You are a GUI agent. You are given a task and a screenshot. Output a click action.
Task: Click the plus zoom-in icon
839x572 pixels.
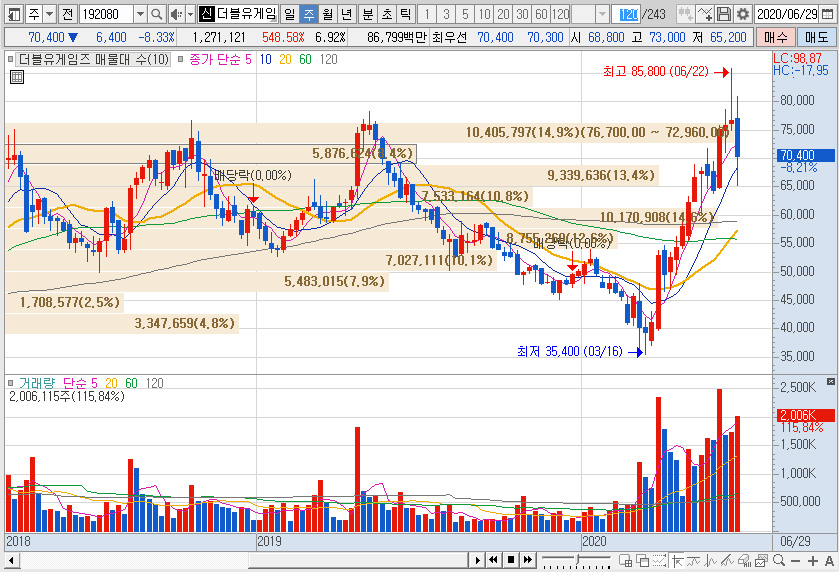coord(813,560)
